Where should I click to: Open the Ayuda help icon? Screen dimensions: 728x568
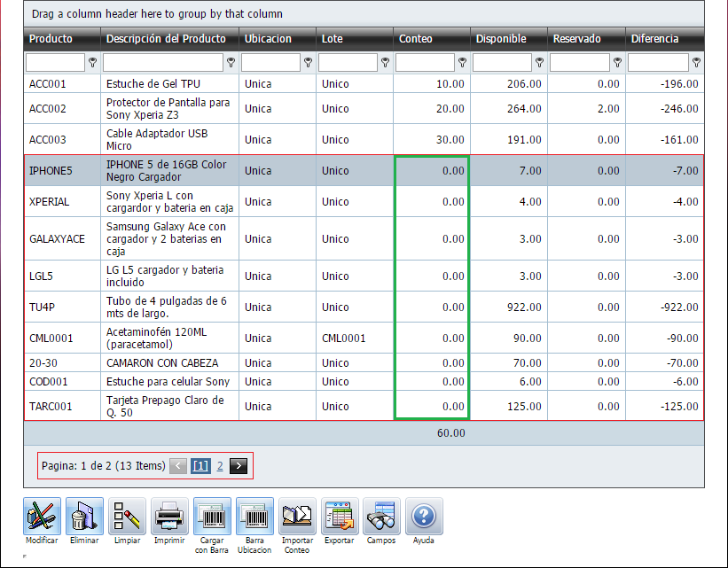click(x=424, y=516)
